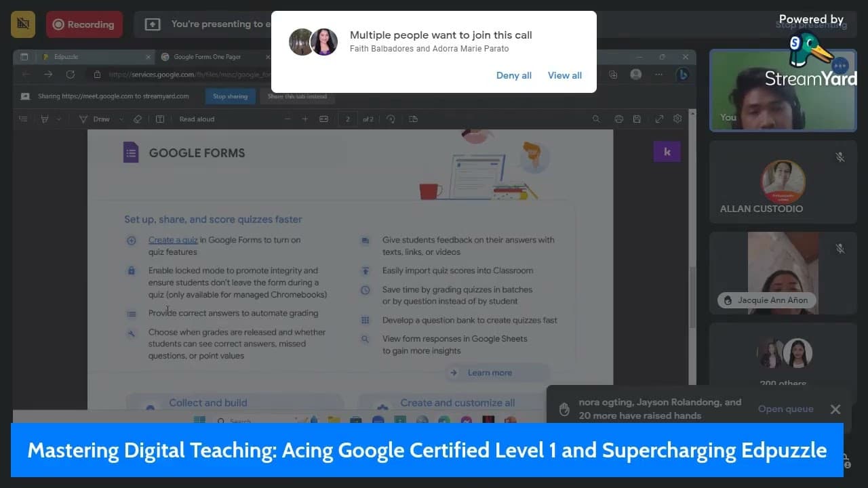Viewport: 868px width, 488px height.
Task: Click the 'Collect and build' section heading
Action: click(208, 403)
